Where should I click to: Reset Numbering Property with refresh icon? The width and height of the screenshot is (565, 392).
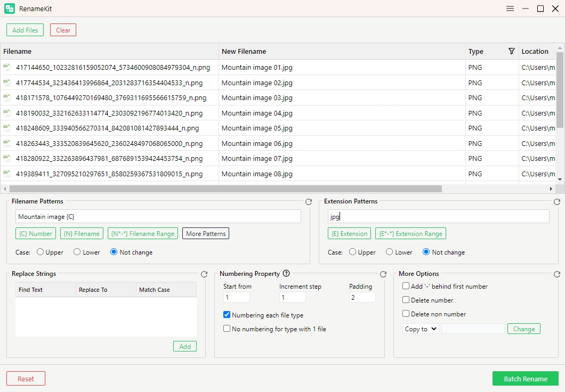coord(383,274)
